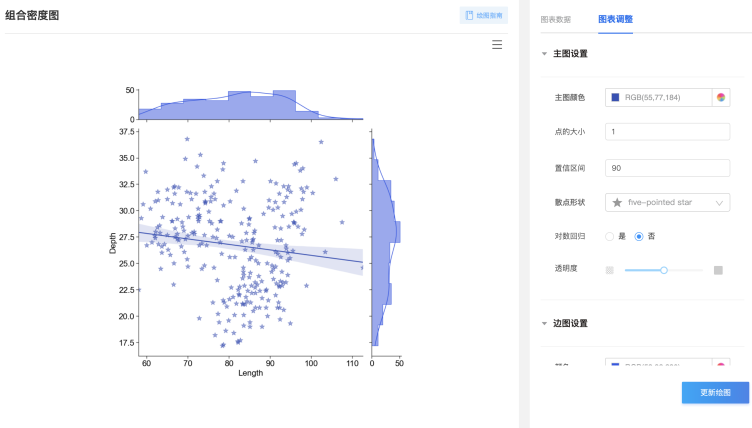Click the 主图颜色 blue color swatch

[615, 97]
